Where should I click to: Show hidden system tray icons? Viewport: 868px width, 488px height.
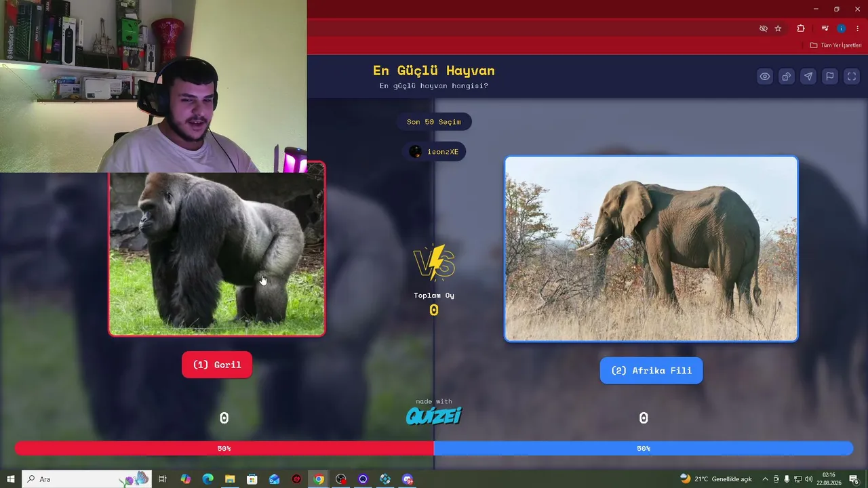tap(766, 479)
